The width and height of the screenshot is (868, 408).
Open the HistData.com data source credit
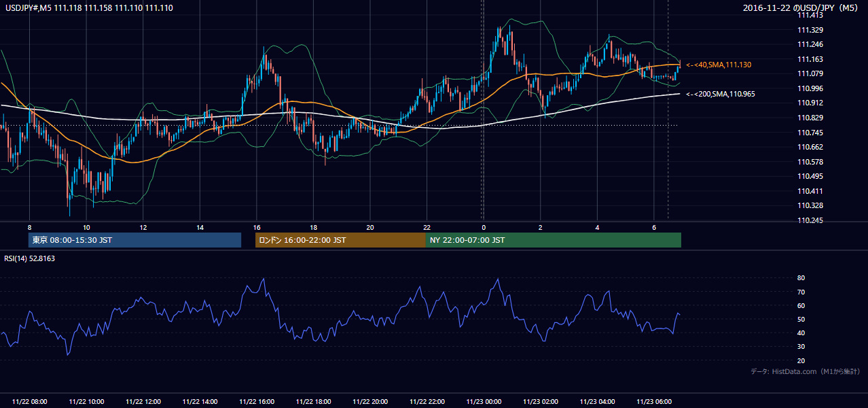coord(805,371)
